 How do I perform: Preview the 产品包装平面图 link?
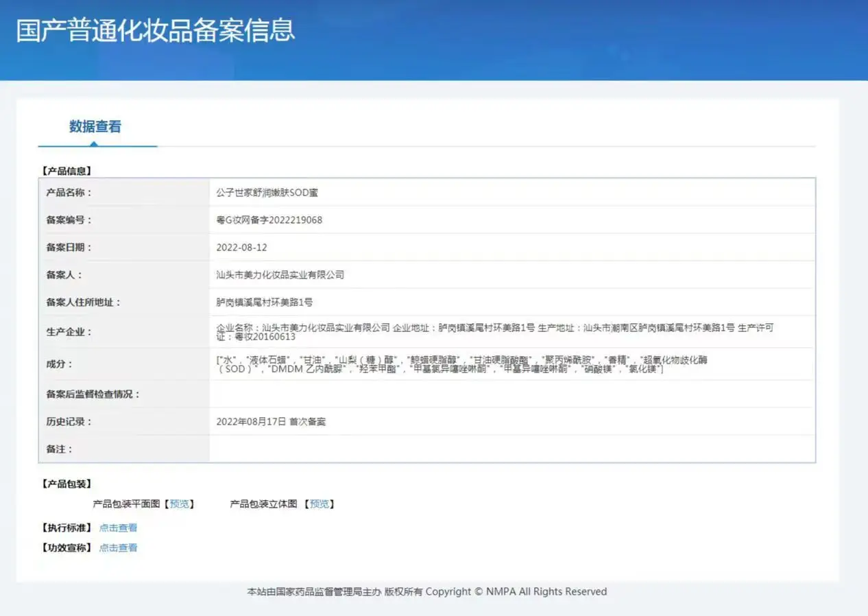(179, 504)
